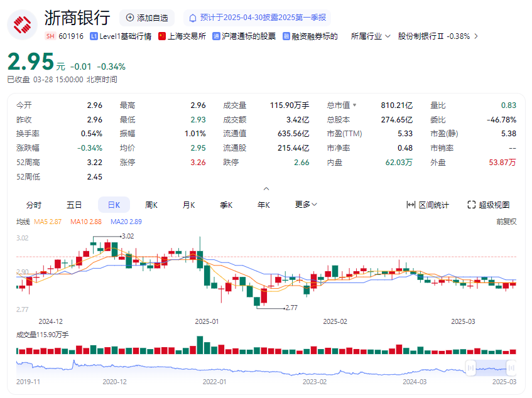Expand the 所属行业 dropdown
Screen dimensions: 532x398
[x=371, y=36]
